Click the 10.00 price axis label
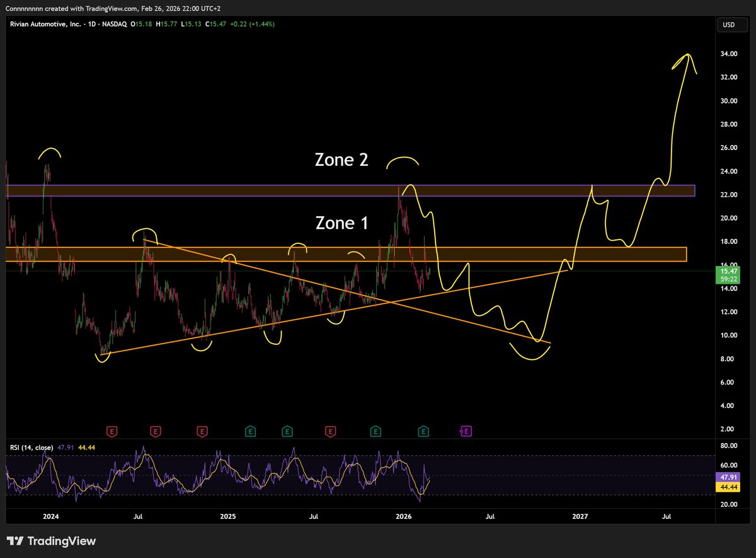The image size is (756, 558). [x=729, y=335]
